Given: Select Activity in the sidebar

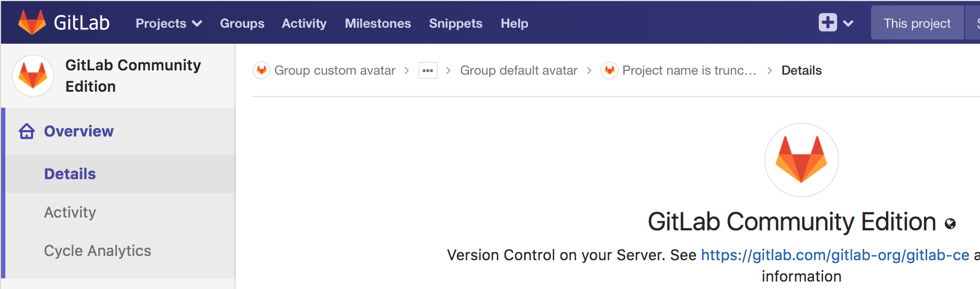Looking at the screenshot, I should point(70,212).
